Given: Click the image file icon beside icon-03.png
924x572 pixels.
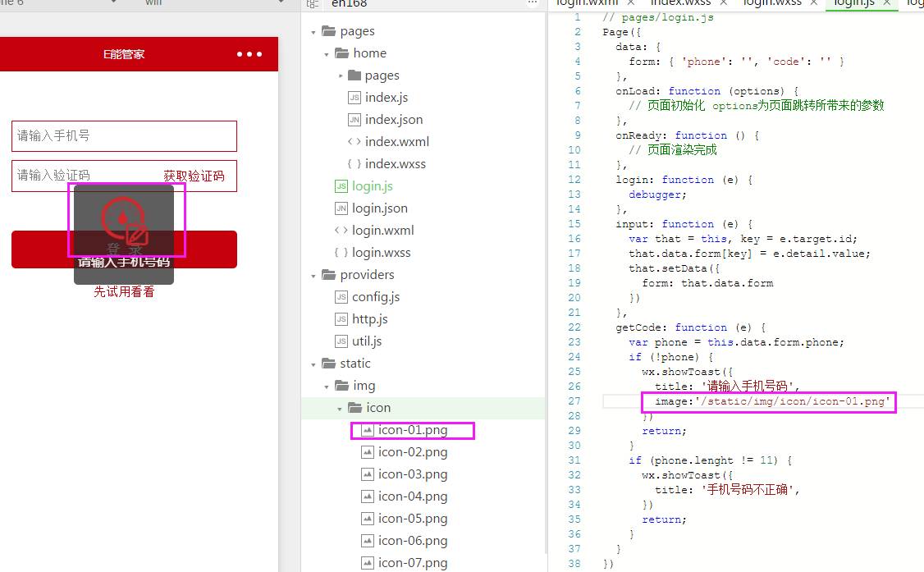Looking at the screenshot, I should pyautogui.click(x=367, y=474).
